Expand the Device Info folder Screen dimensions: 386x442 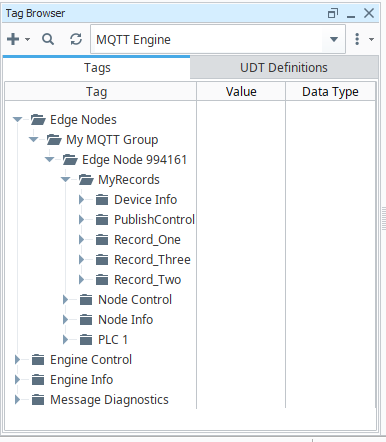tap(81, 199)
